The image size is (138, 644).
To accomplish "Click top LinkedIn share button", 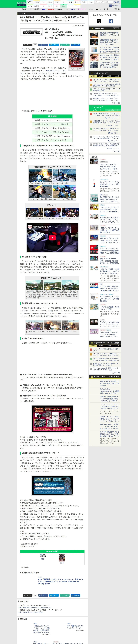I will point(75,45).
